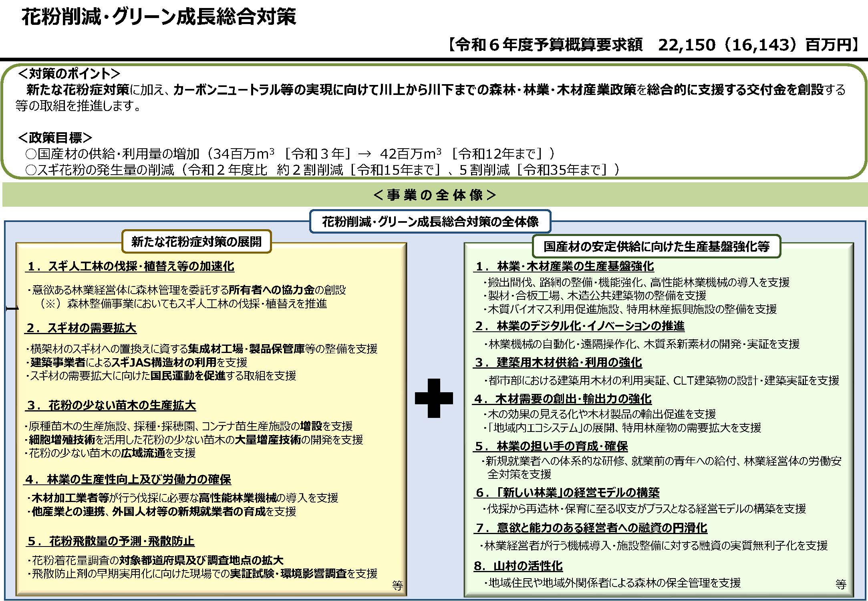Viewport: 868px width, 601px height.
Task: Select heading ７．意欲と能力のある経営者への融資の円滑化
Action: click(591, 528)
